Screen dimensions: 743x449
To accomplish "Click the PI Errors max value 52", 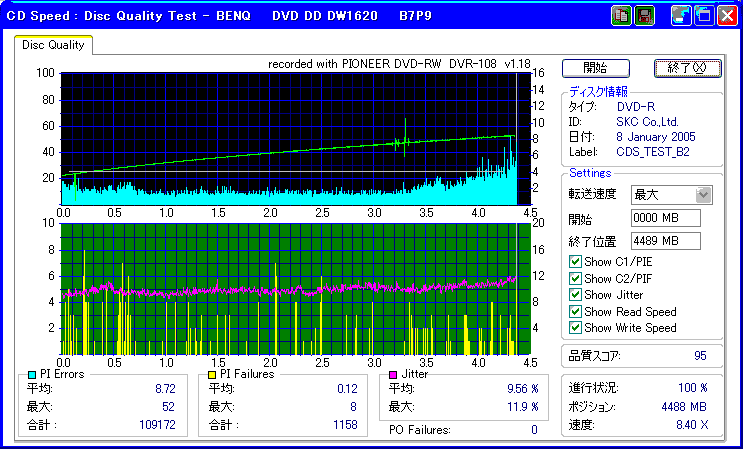I will pos(168,407).
